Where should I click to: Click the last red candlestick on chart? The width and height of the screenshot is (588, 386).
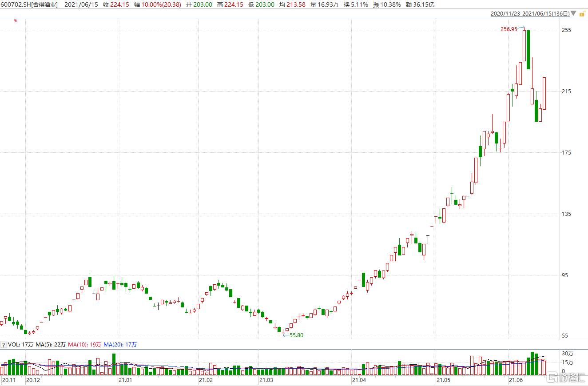544,93
